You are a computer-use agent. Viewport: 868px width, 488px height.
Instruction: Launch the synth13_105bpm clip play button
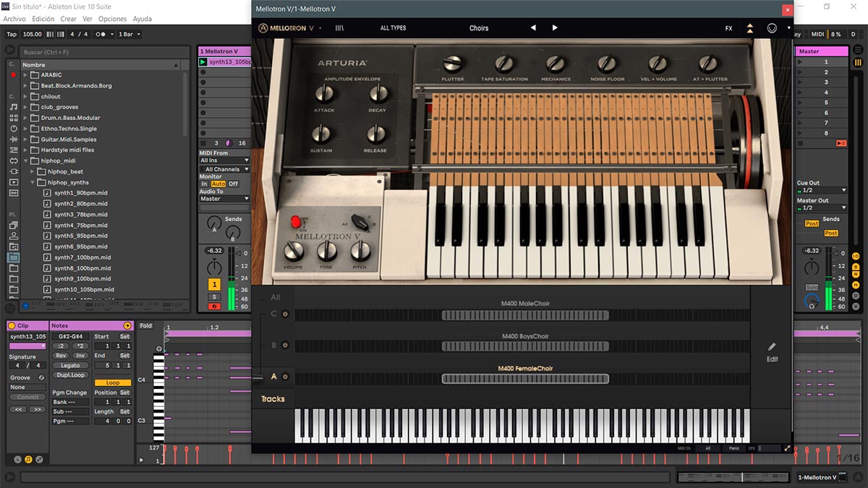click(x=203, y=62)
